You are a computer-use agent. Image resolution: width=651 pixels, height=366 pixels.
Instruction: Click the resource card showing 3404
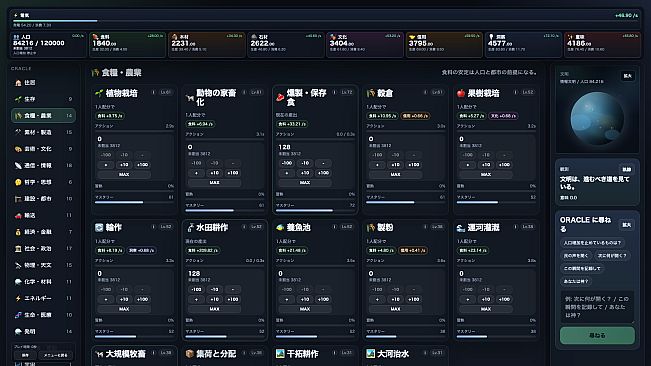click(x=365, y=45)
